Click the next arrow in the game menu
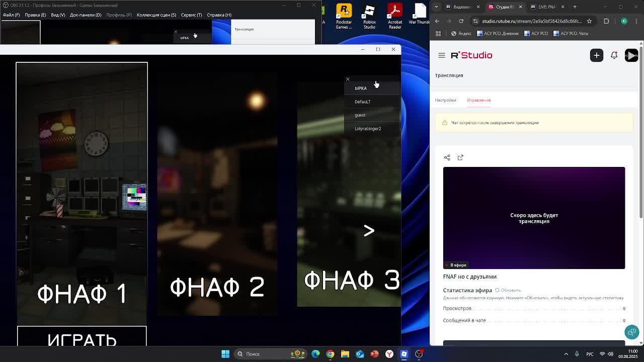The height and width of the screenshot is (362, 644). point(369,230)
